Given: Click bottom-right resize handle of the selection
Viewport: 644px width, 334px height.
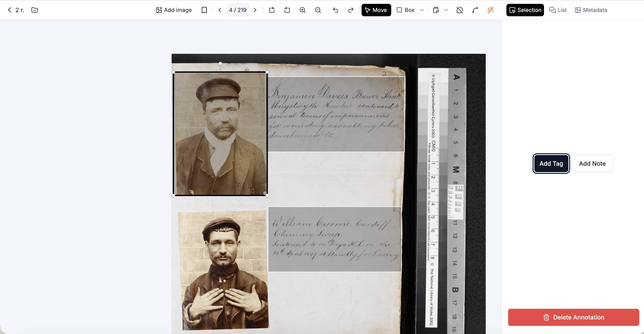Looking at the screenshot, I should point(267,195).
